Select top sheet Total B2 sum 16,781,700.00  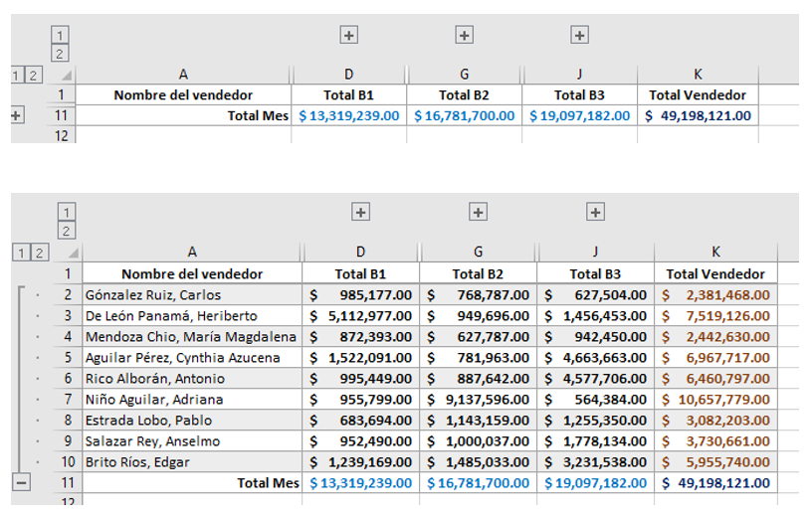(x=464, y=115)
